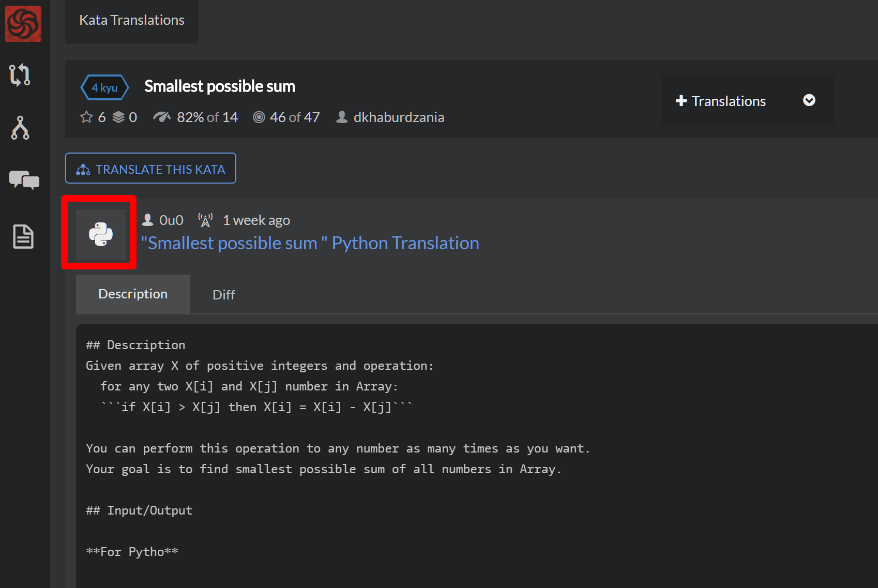Visit author dkhaburdzania's profile

[398, 117]
